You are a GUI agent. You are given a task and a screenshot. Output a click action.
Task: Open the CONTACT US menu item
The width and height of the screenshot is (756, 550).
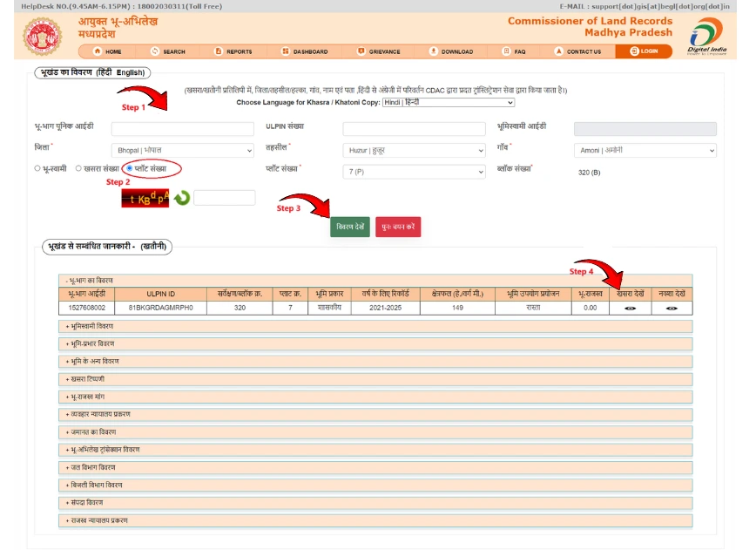(x=577, y=51)
